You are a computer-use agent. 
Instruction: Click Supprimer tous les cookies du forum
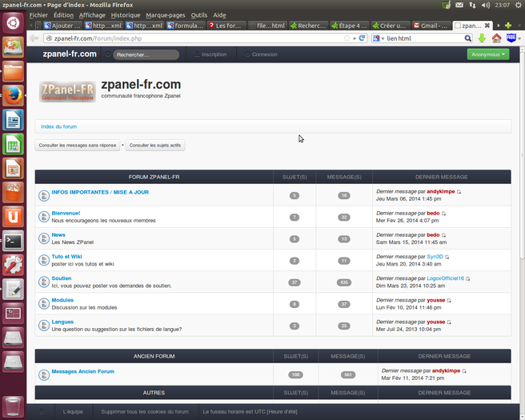[x=145, y=412]
